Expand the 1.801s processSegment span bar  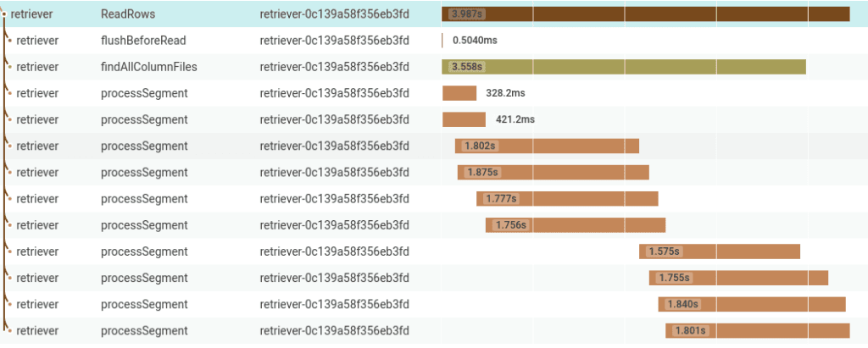(x=757, y=330)
